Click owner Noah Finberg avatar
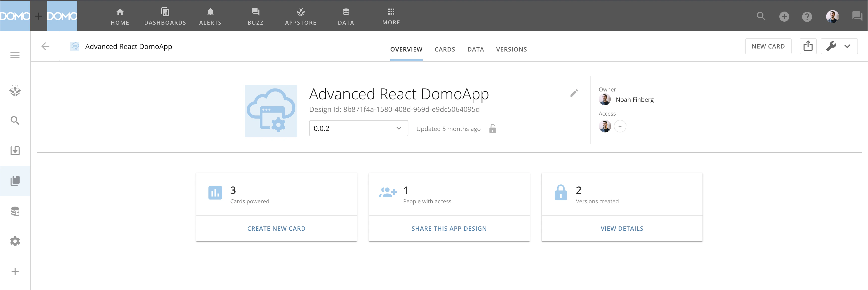The height and width of the screenshot is (290, 868). tap(605, 100)
